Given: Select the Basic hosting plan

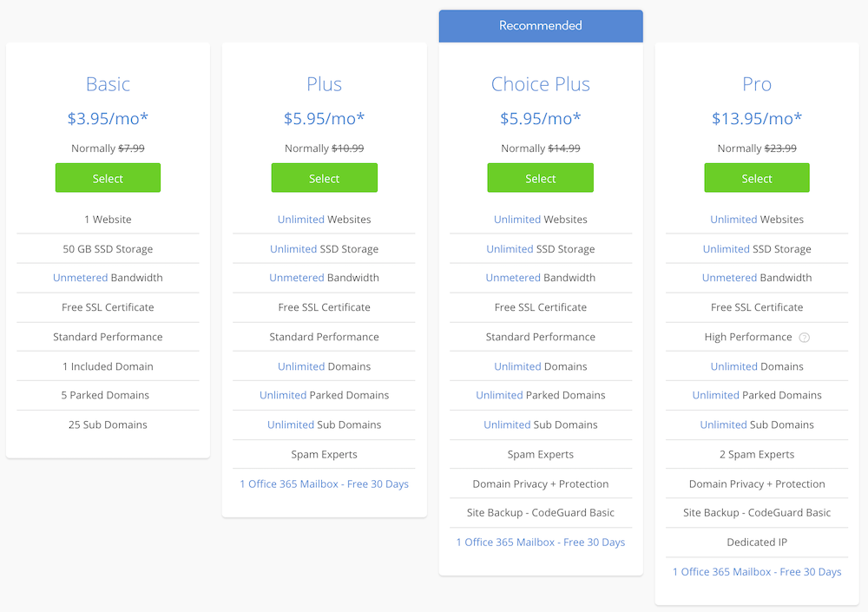Looking at the screenshot, I should click(x=108, y=178).
